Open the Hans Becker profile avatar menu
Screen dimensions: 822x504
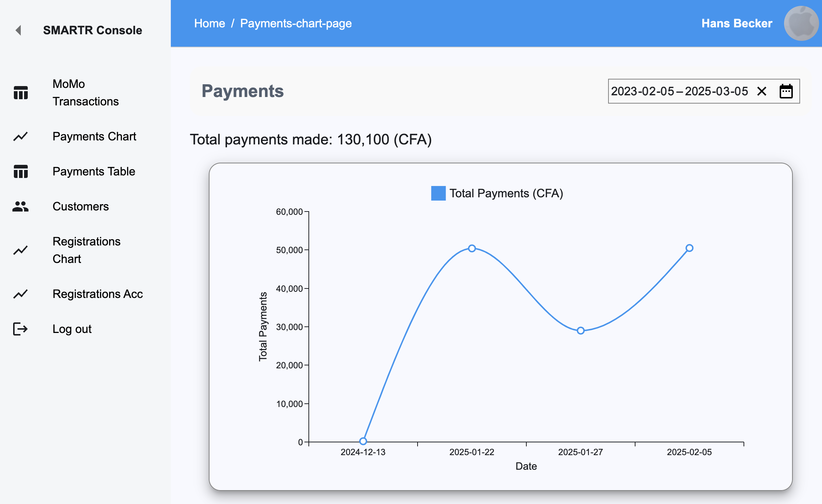(801, 23)
